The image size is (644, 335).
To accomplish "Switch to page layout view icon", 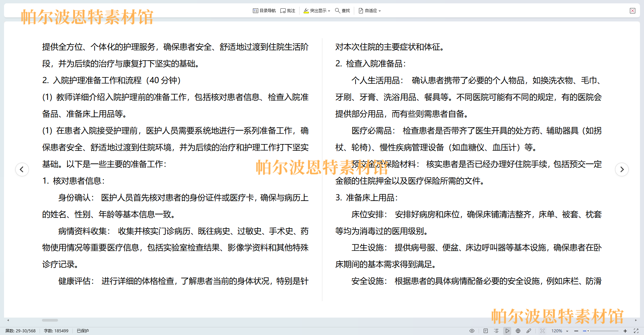I will (486, 331).
